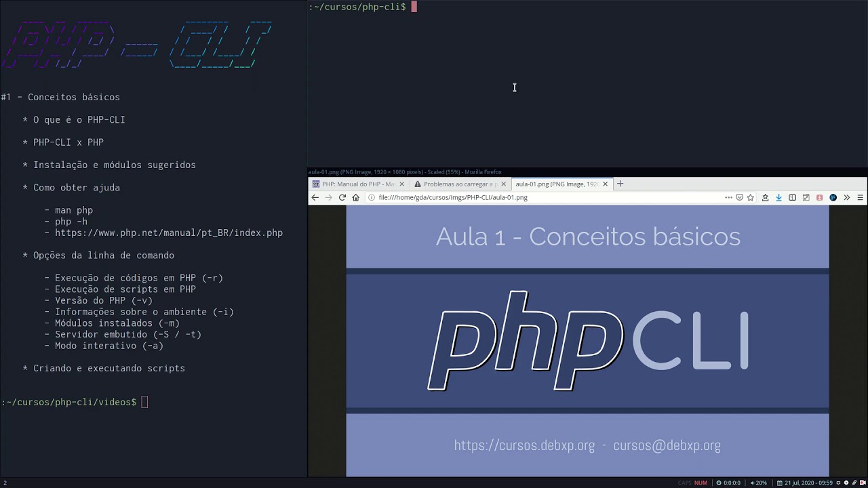This screenshot has height=488, width=868.
Task: Close the PHP: Manual do PHP tab
Action: pyautogui.click(x=401, y=184)
